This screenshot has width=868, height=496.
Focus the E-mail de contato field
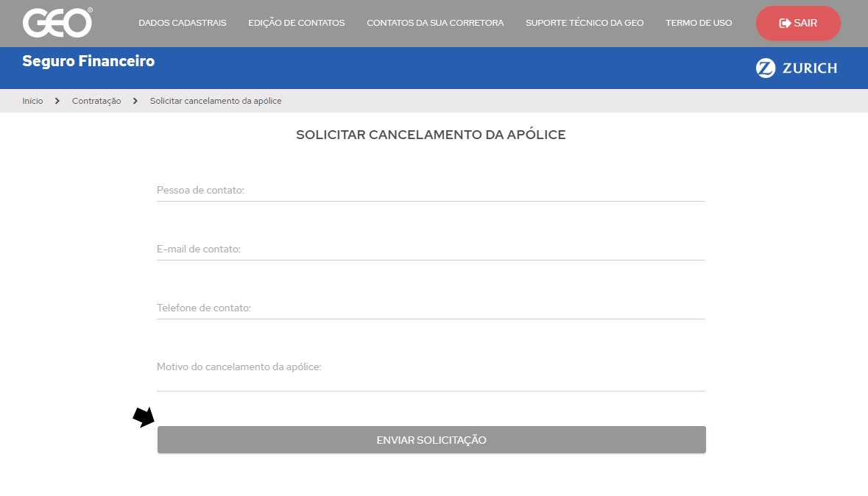point(431,249)
